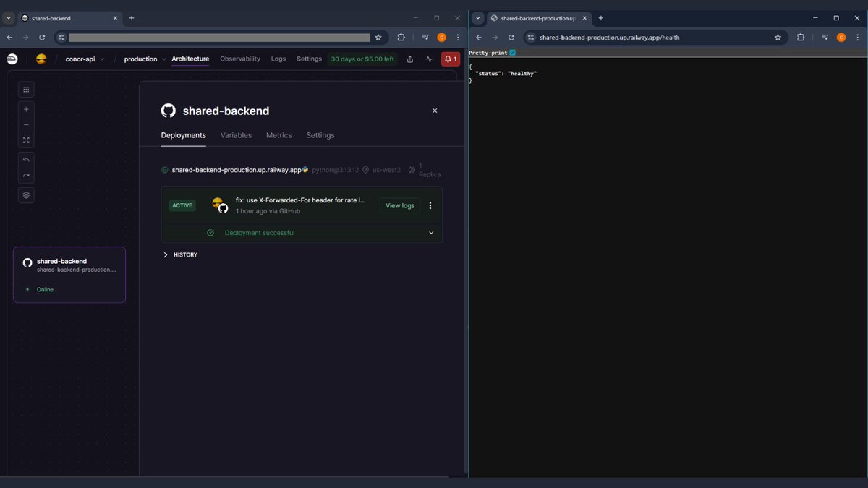The image size is (868, 488).
Task: Click the redo arrow on canvas toolbar
Action: tap(26, 175)
